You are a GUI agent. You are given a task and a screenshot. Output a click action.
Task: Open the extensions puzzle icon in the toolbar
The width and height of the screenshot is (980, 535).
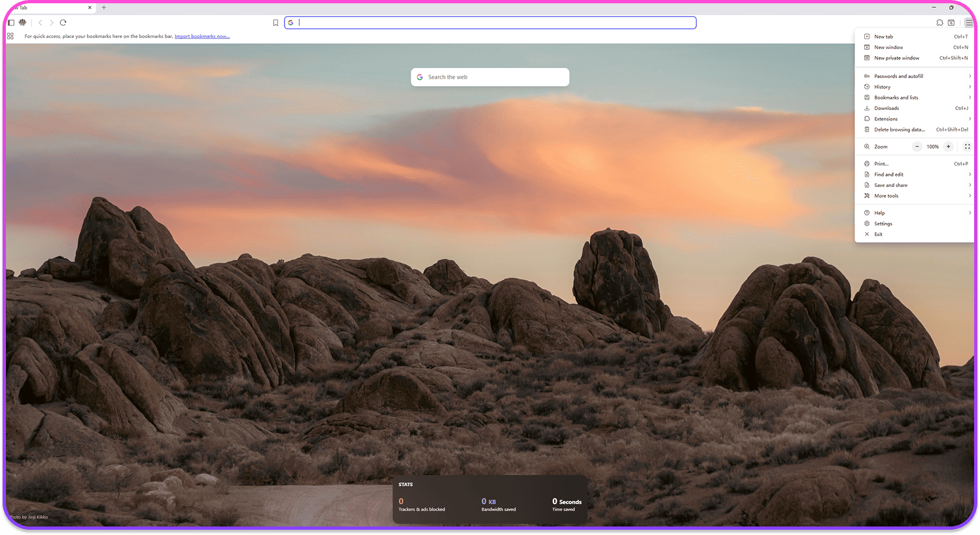pos(939,23)
